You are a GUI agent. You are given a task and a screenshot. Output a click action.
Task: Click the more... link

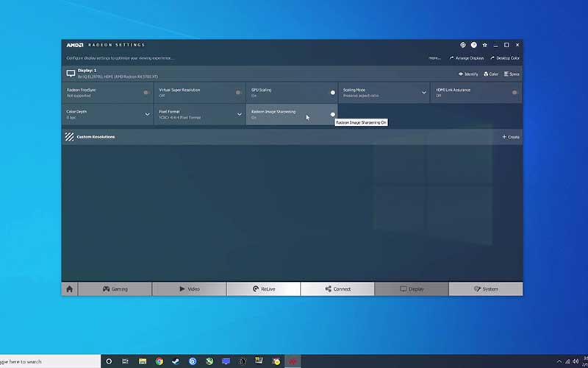click(434, 58)
